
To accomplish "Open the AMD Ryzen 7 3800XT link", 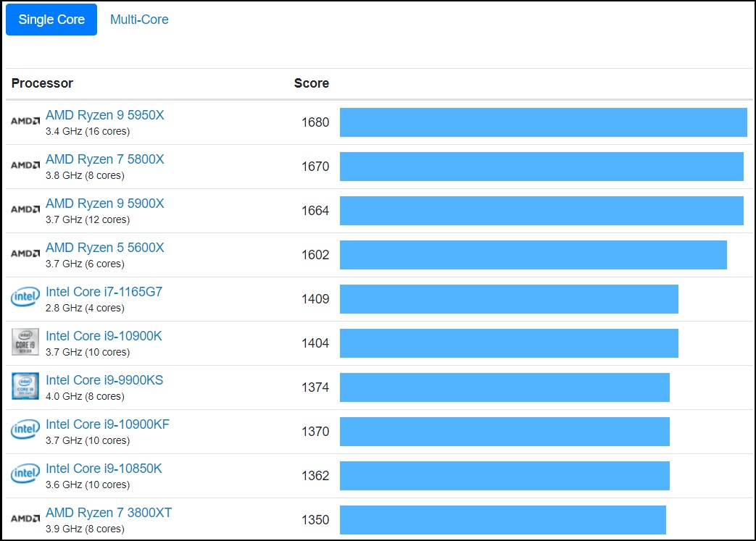I will (109, 513).
